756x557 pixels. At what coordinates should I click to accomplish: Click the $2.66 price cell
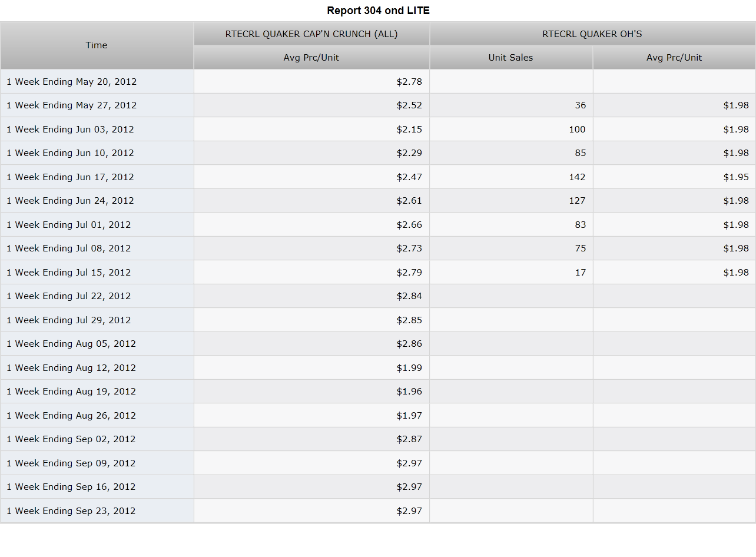311,225
